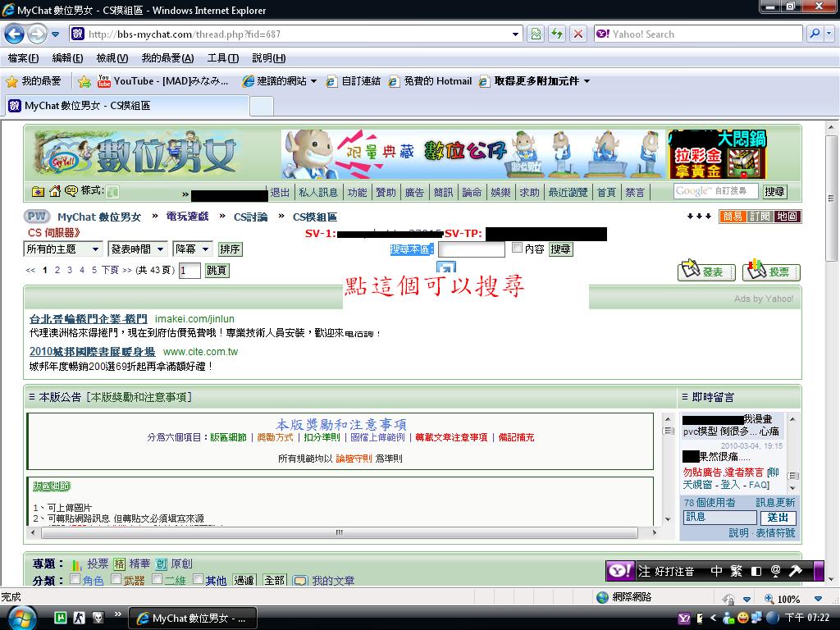
Task: Click the home icon in the forum toolbar
Action: click(x=55, y=191)
